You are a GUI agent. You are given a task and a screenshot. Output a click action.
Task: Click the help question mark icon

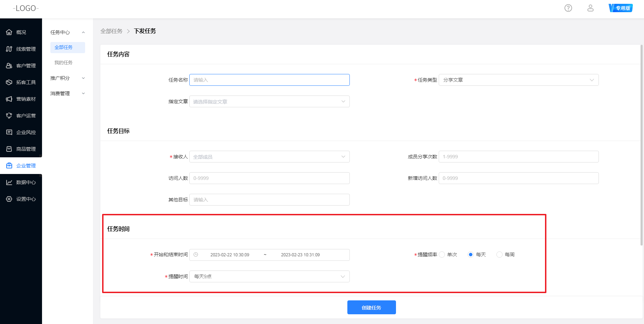click(x=568, y=8)
